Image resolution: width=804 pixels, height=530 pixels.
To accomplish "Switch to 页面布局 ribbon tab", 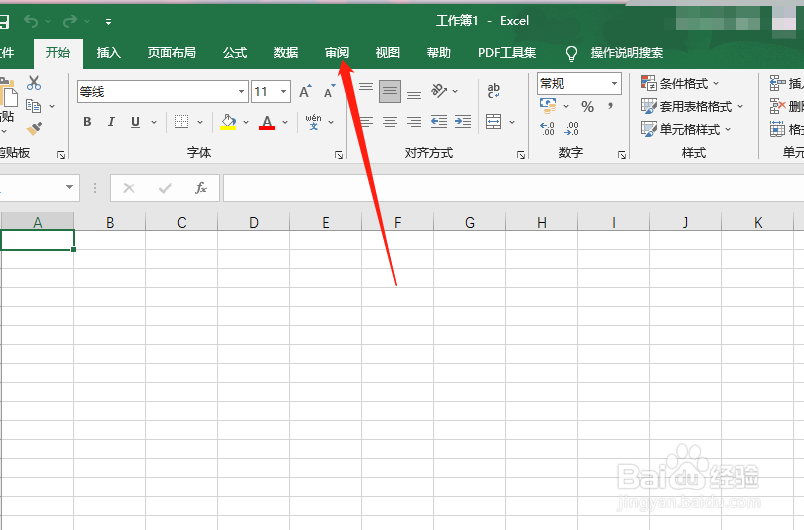I will 172,52.
